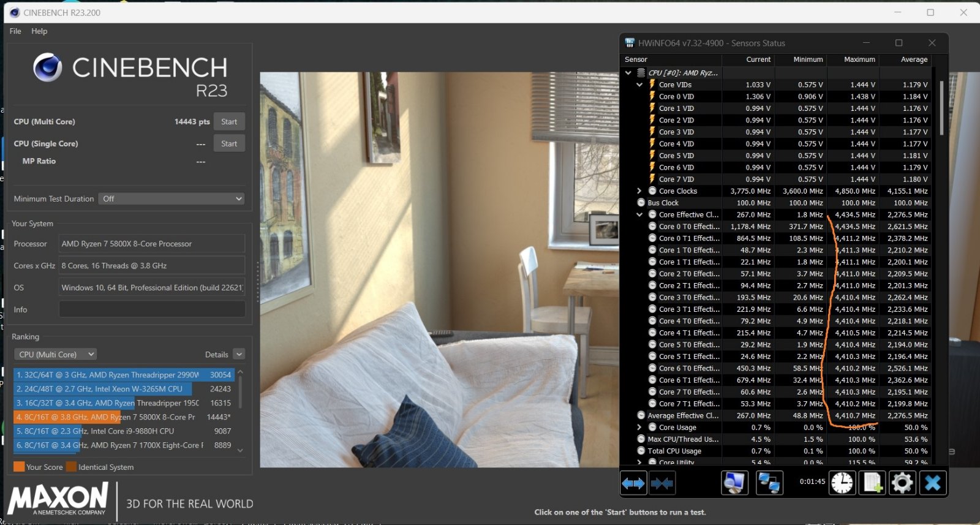Open the HWiNFO monitor summary icon
Image resolution: width=980 pixels, height=525 pixels.
[x=734, y=483]
